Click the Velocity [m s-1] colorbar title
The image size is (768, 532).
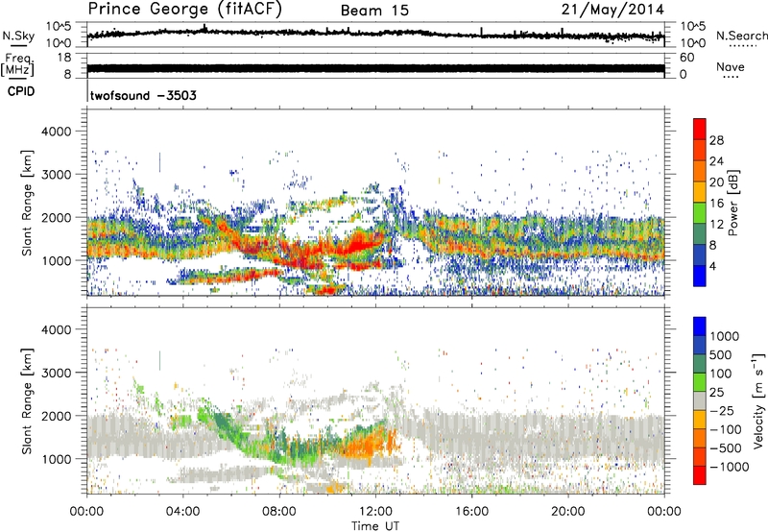[x=758, y=400]
